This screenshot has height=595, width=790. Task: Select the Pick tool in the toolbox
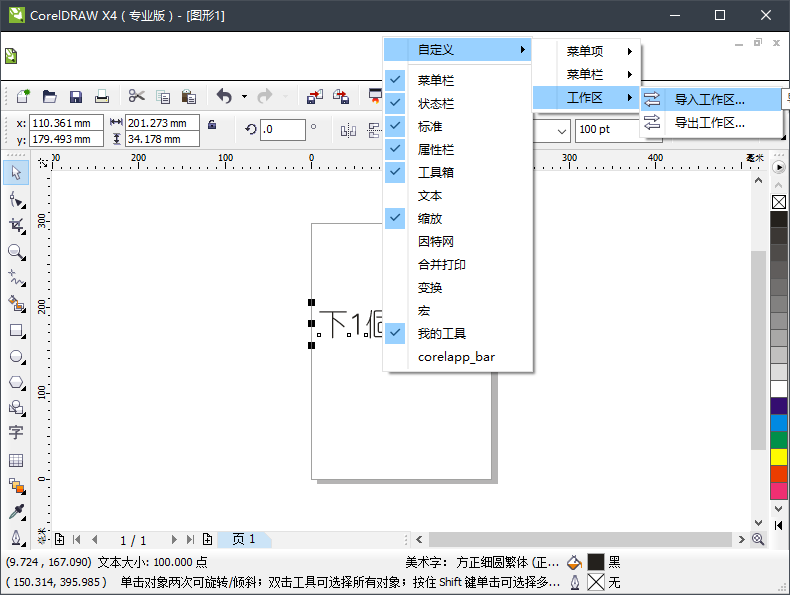(16, 173)
